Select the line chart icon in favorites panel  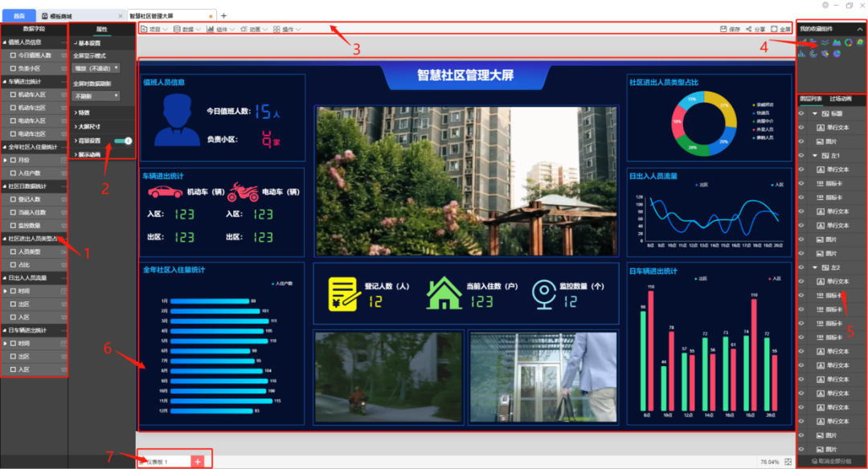pyautogui.click(x=825, y=43)
